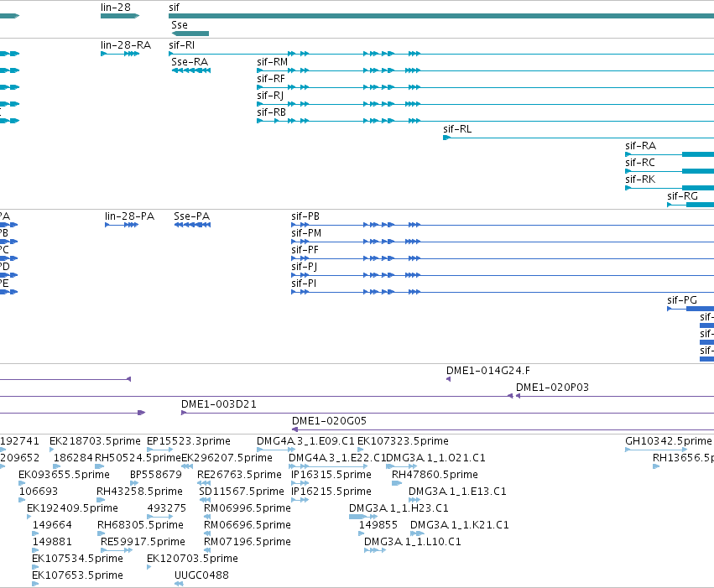Click the sif gene label
This screenshot has width=714, height=588.
pos(174,8)
